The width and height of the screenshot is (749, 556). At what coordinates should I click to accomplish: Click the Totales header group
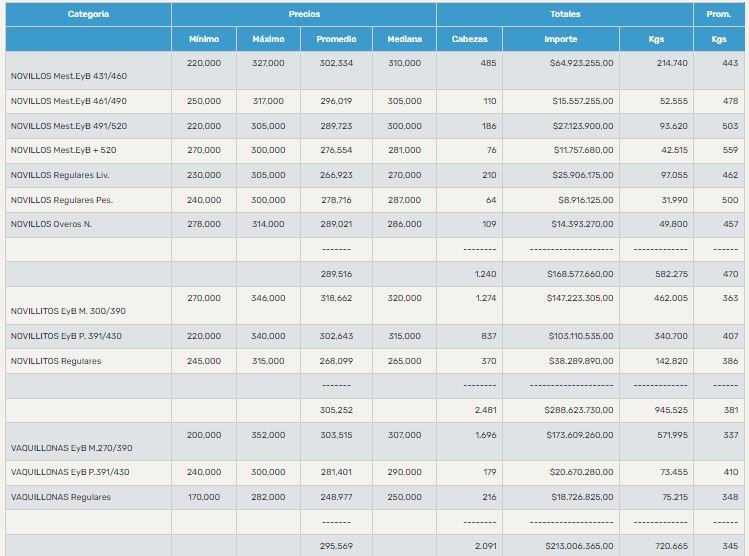tap(564, 14)
